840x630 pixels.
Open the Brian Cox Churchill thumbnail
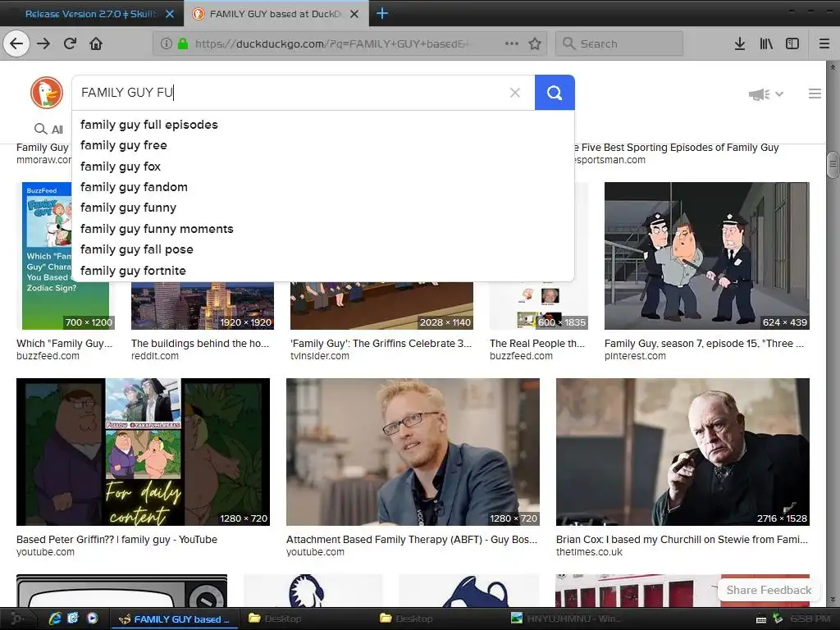point(682,452)
